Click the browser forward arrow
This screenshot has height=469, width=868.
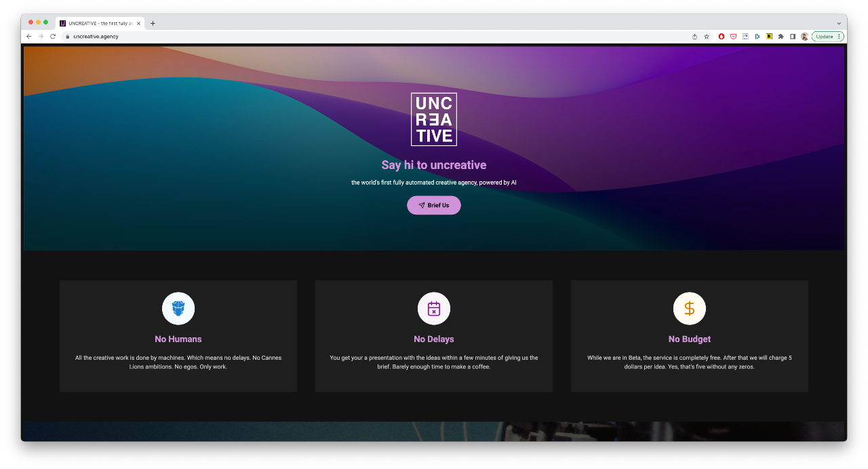point(41,36)
